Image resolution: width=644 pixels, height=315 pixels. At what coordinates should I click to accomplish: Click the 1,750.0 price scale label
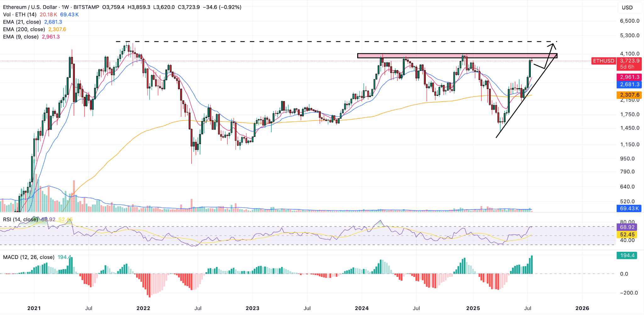(630, 115)
